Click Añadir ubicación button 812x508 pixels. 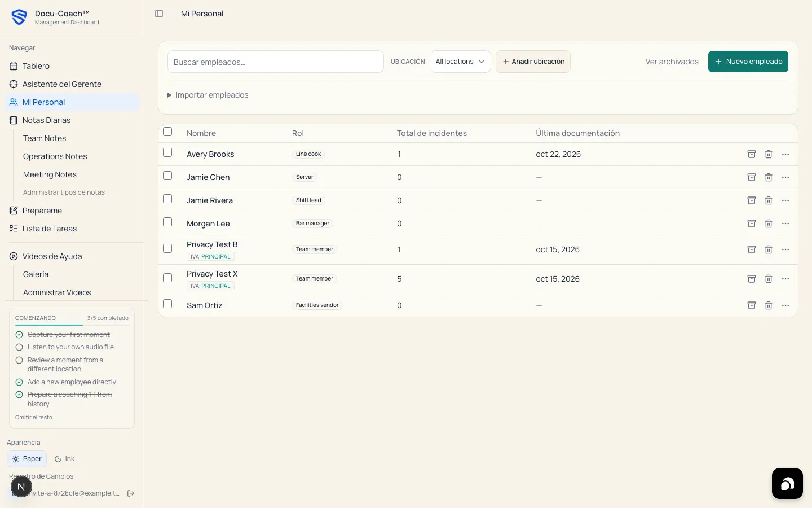click(x=533, y=62)
